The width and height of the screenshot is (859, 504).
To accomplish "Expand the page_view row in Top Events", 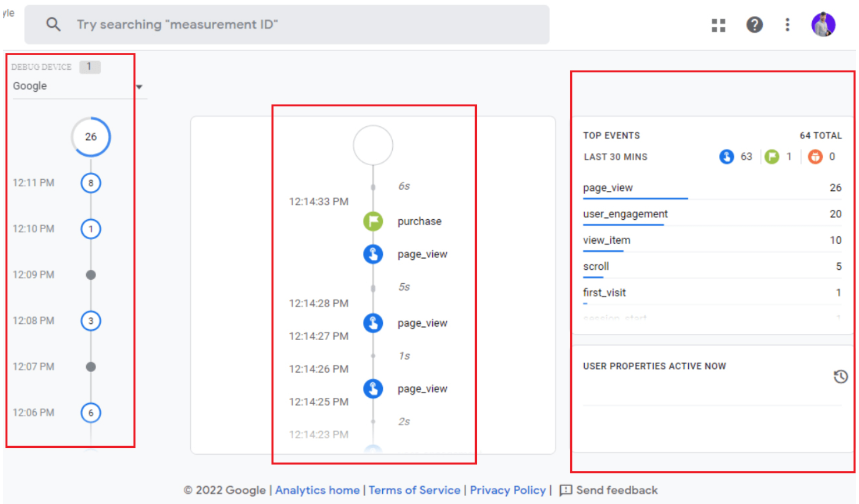I will [x=608, y=188].
